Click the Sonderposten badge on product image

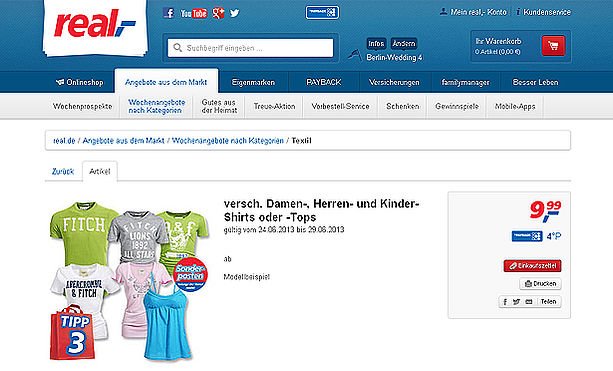(x=190, y=274)
